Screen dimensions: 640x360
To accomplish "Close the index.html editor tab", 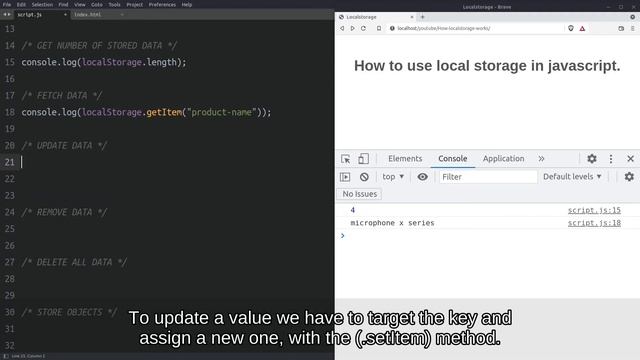I will (122, 15).
